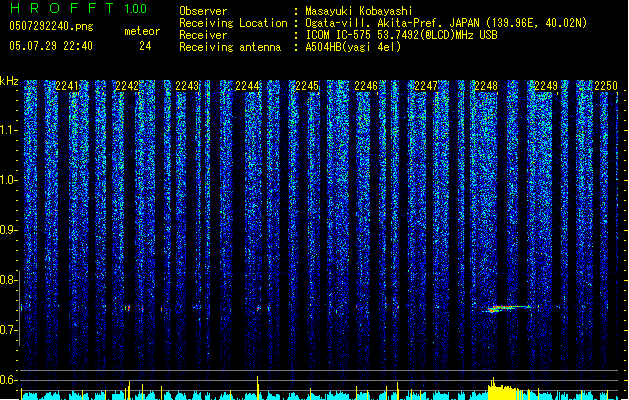This screenshot has width=629, height=400.
Task: Click receiver text ICOM IC-575 53.7492 MHz USB
Action: pyautogui.click(x=402, y=35)
